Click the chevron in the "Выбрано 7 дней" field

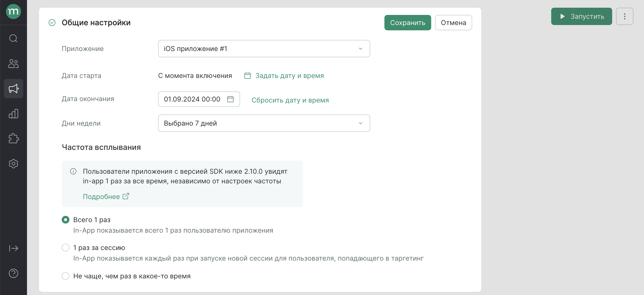coord(361,123)
